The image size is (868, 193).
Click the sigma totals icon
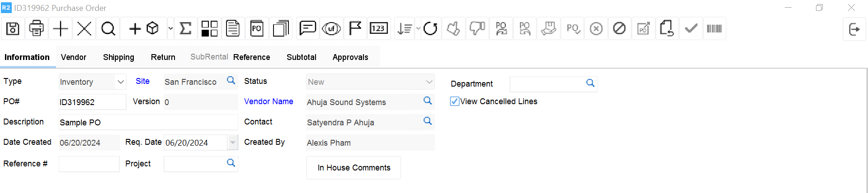click(185, 29)
